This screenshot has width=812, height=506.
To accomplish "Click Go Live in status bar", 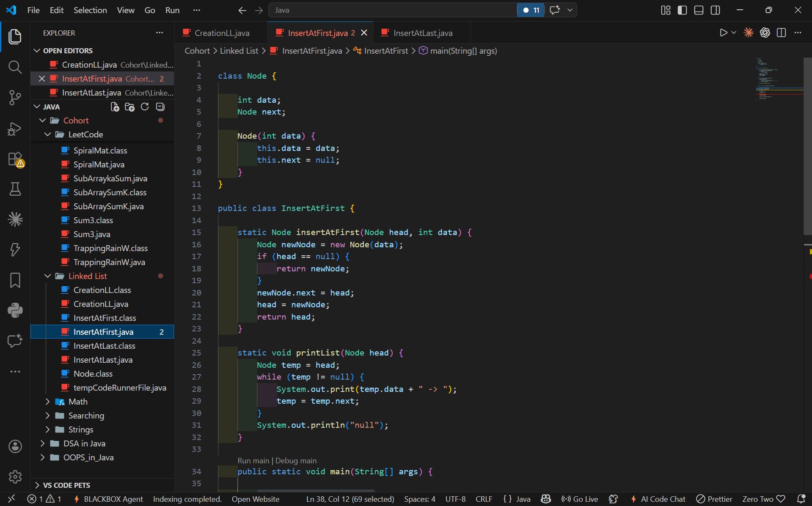I will (580, 499).
